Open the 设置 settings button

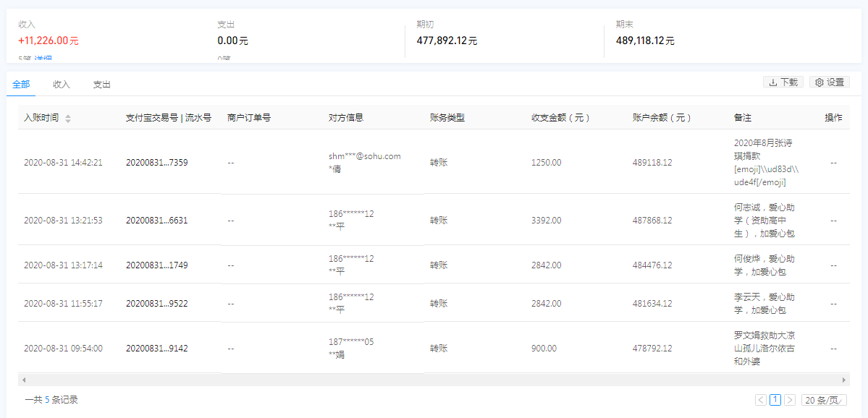829,82
